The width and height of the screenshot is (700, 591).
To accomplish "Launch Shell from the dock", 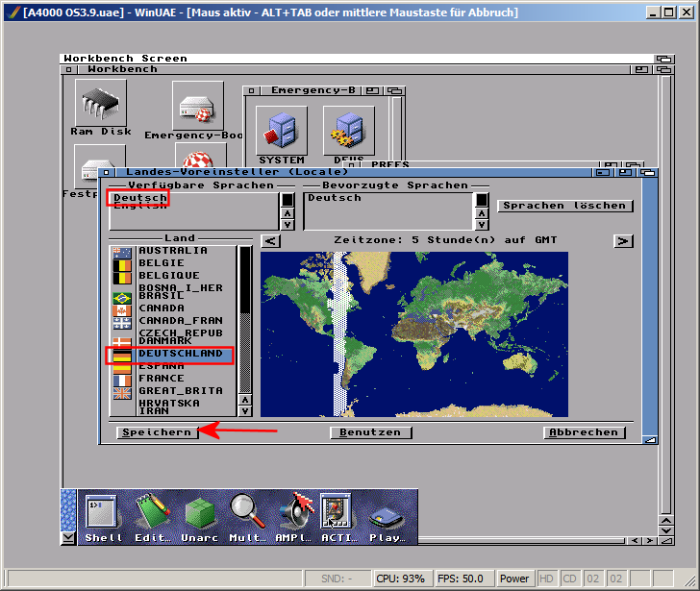I will click(x=102, y=517).
